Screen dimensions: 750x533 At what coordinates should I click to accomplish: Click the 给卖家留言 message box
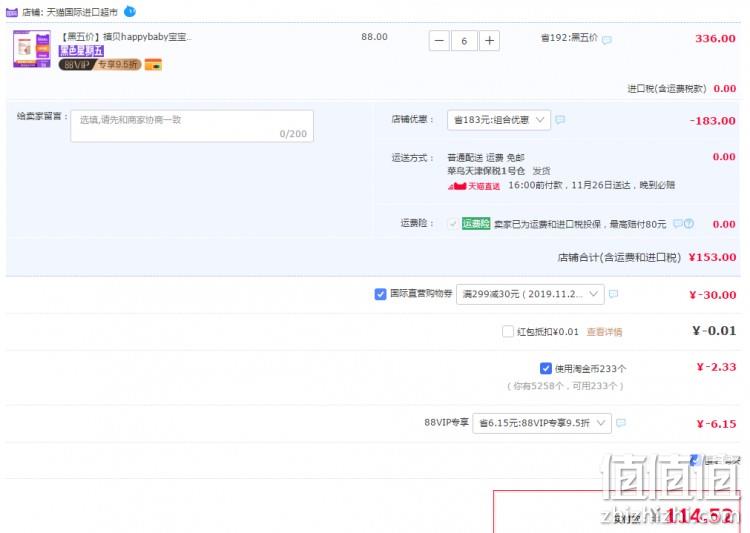(192, 126)
